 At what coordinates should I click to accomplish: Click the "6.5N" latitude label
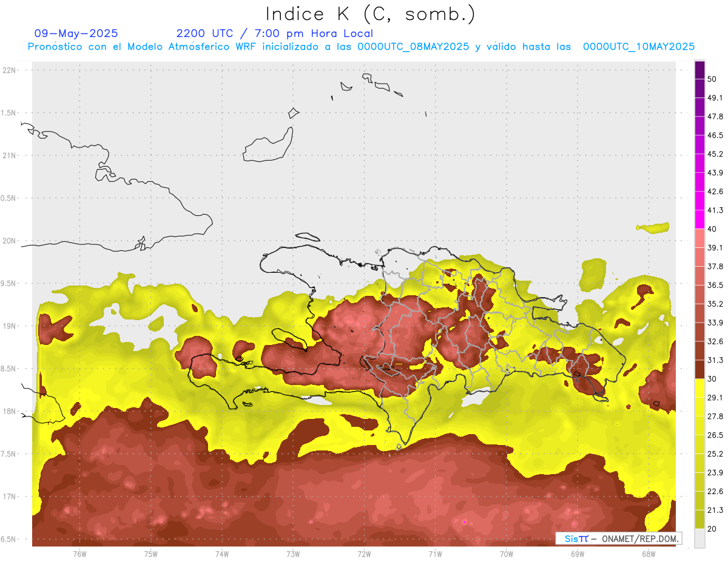[x=8, y=539]
